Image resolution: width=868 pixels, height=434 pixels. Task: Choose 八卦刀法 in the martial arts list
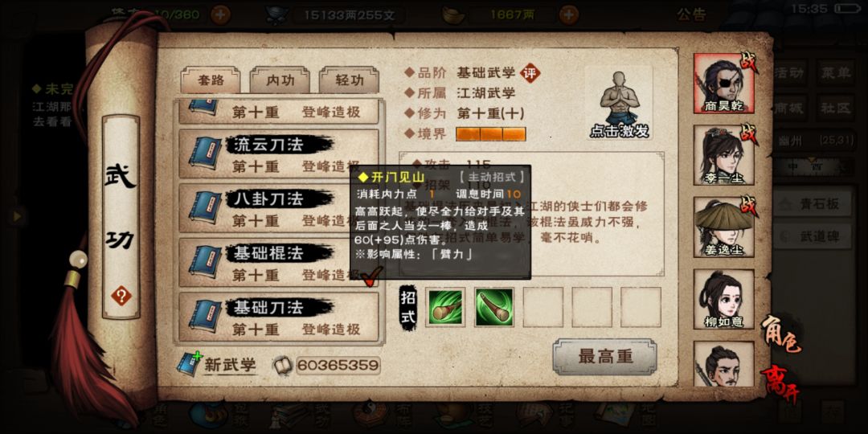[x=279, y=208]
